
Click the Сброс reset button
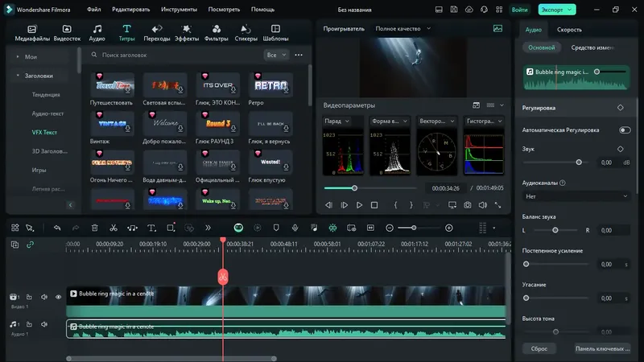[539, 348]
